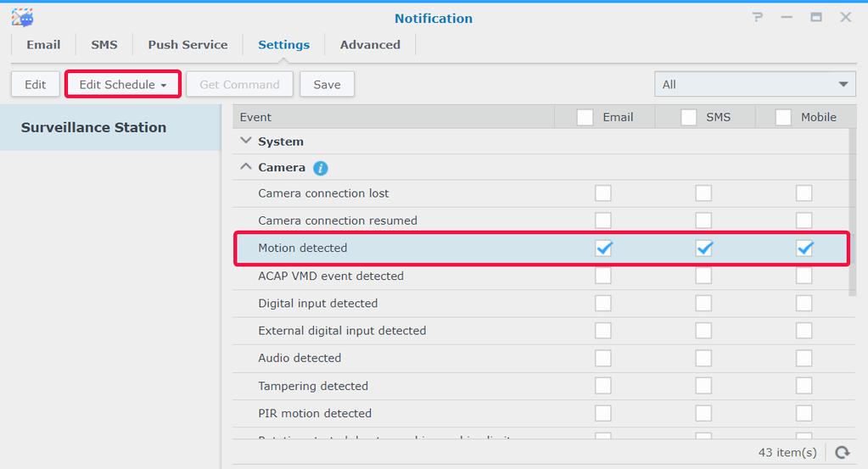Toggle the SMS column header checkbox

tap(689, 117)
